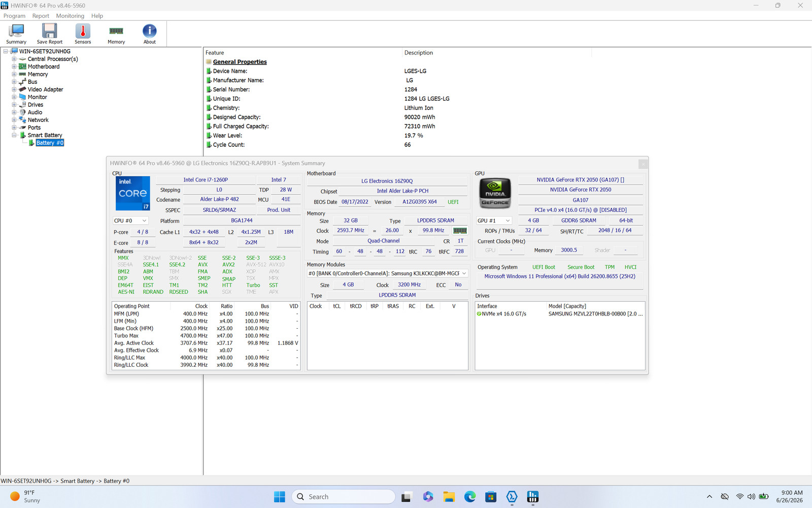Collapse the WIN-6SET92UNH0G root node

(x=6, y=51)
